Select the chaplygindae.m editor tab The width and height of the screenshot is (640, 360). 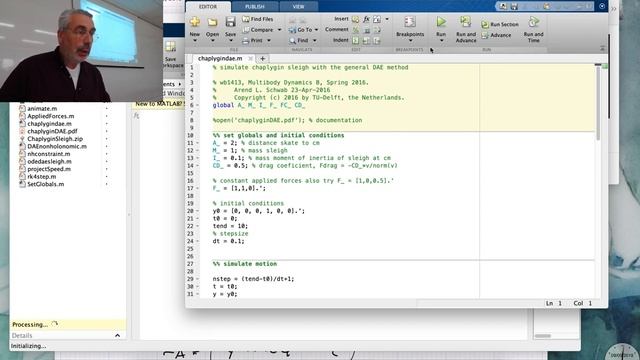(220, 58)
